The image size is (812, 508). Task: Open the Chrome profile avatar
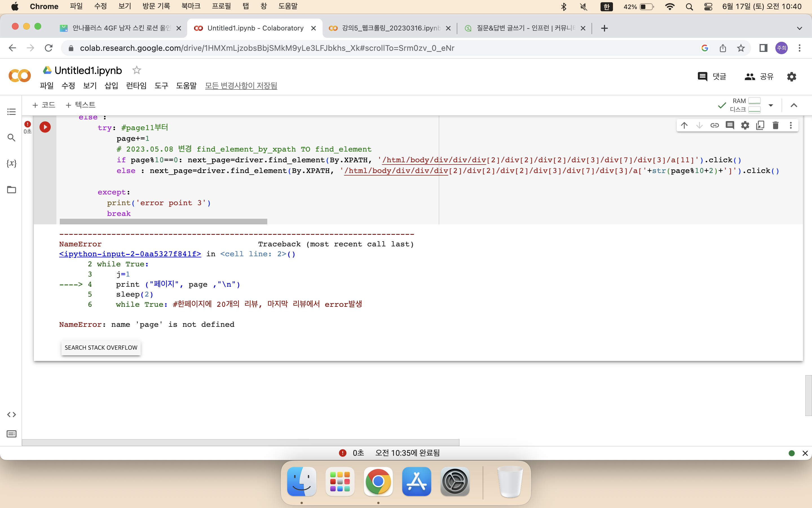click(782, 48)
